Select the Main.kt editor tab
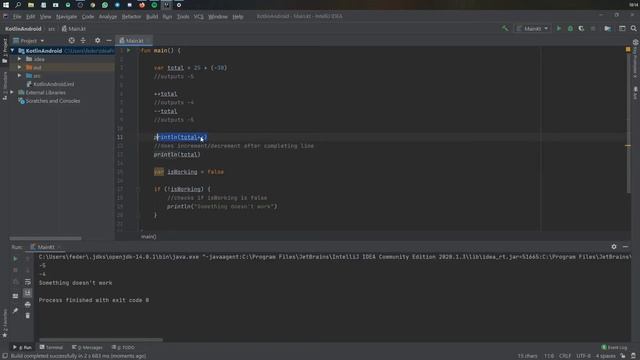This screenshot has height=360, width=640. [134, 40]
